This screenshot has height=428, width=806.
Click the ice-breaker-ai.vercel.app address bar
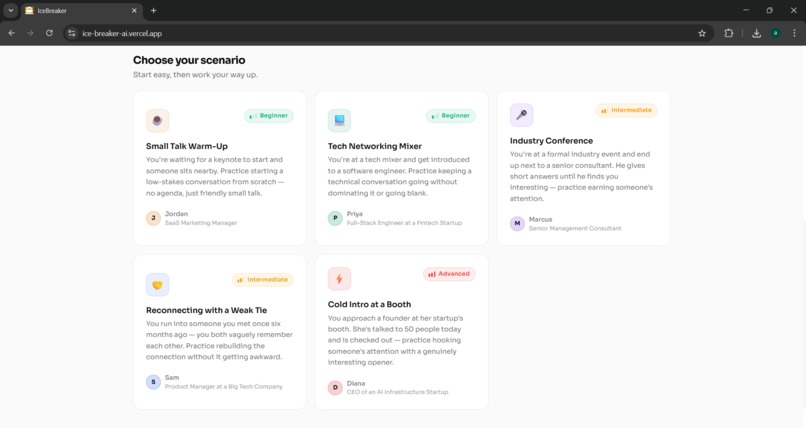388,33
